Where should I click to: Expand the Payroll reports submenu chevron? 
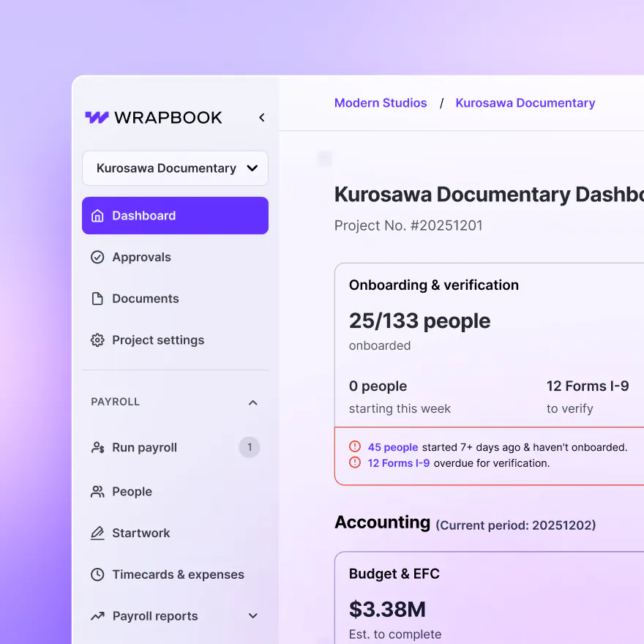point(253,615)
